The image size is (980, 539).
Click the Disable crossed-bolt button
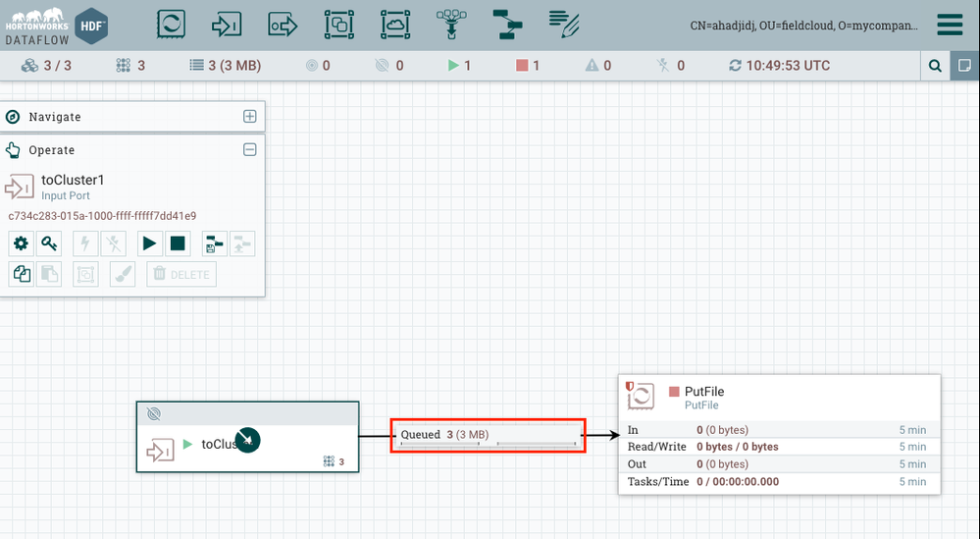114,243
